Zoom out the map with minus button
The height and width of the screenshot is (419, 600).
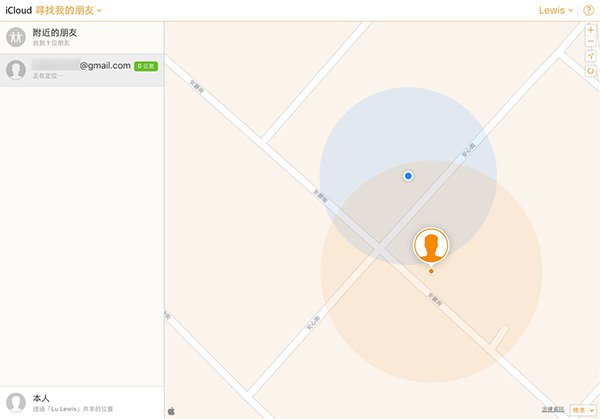click(591, 41)
